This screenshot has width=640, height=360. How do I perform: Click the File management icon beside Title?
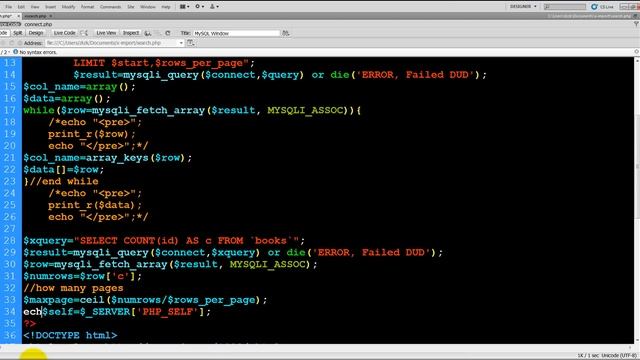coord(286,33)
